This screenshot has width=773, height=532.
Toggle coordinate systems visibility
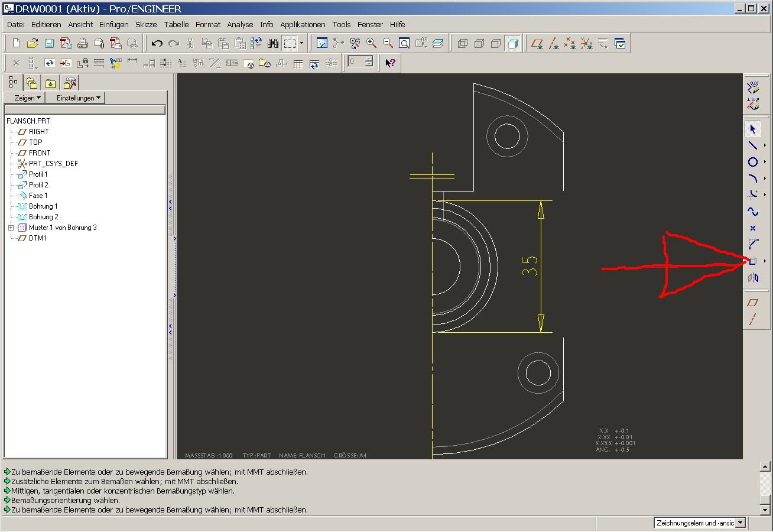587,43
